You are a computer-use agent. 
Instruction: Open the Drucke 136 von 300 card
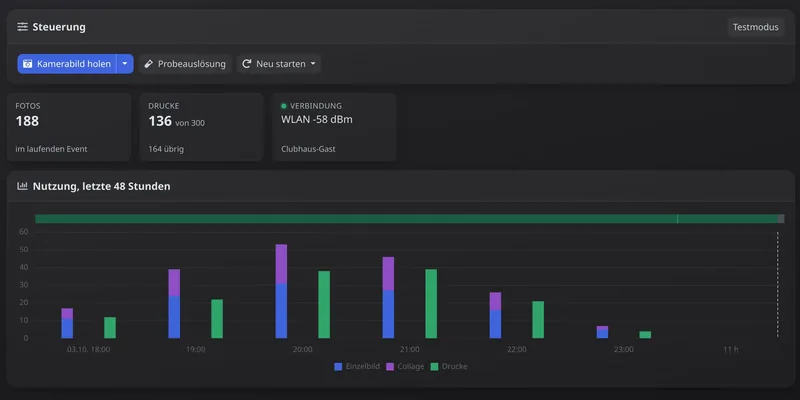[x=202, y=127]
